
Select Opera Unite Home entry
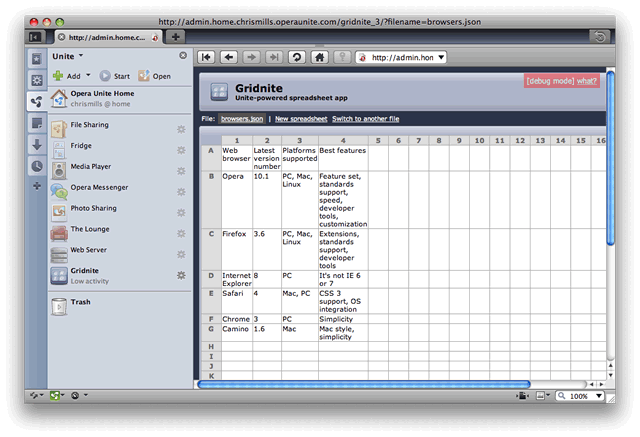[120, 99]
